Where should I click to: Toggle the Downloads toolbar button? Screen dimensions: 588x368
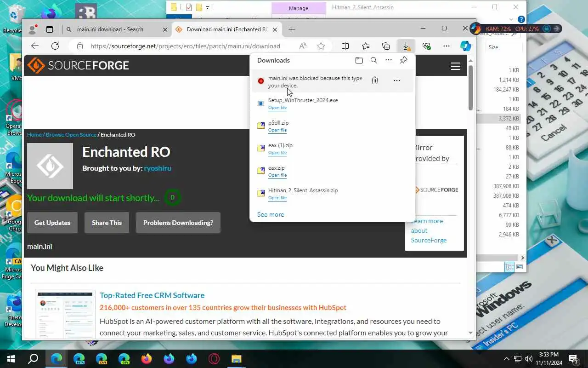pos(406,46)
